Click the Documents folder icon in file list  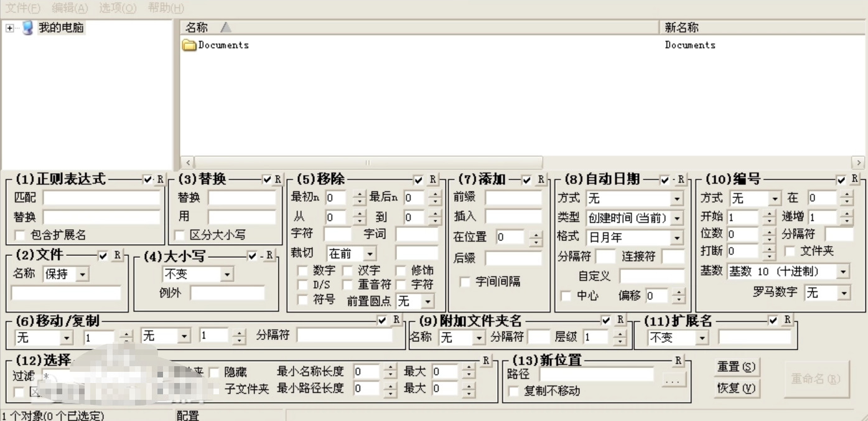189,45
